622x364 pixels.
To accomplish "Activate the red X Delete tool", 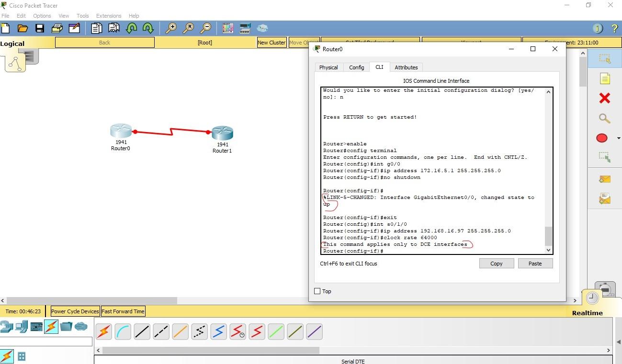I will [604, 98].
